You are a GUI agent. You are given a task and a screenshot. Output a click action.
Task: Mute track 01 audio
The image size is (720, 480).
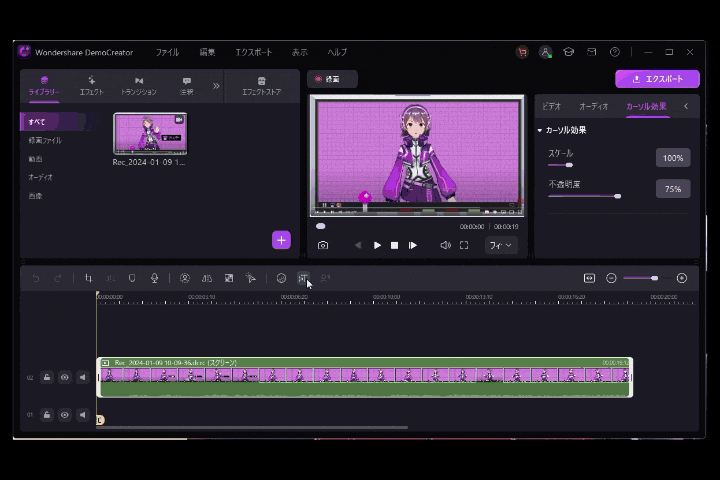pos(83,415)
